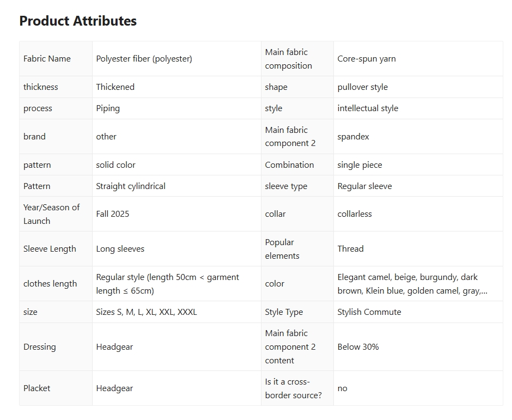Image resolution: width=512 pixels, height=420 pixels.
Task: Select the Piping process value
Action: [x=108, y=108]
